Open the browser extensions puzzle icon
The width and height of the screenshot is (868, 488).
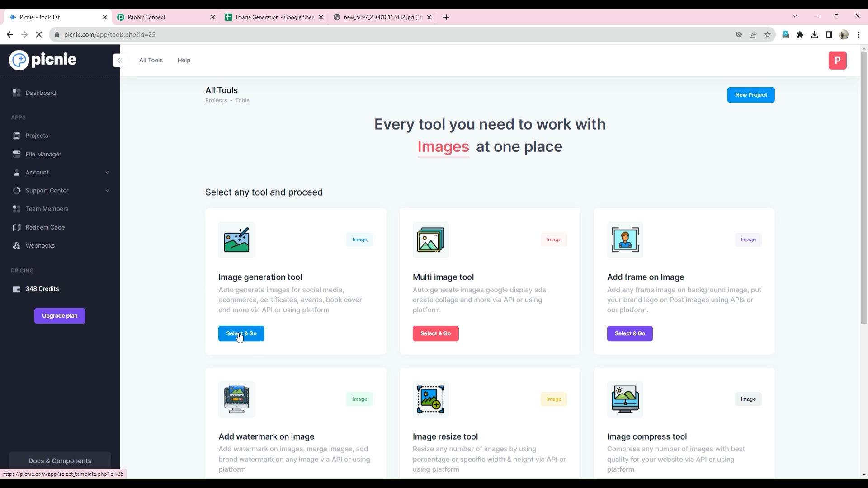click(x=800, y=35)
